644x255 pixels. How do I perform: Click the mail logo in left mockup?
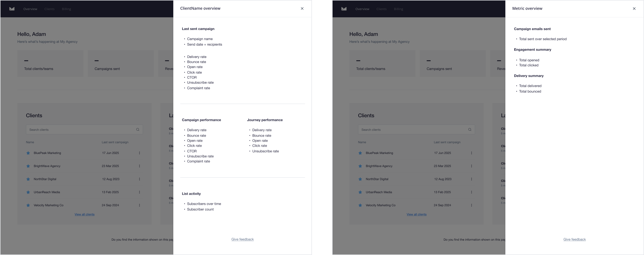coord(12,9)
